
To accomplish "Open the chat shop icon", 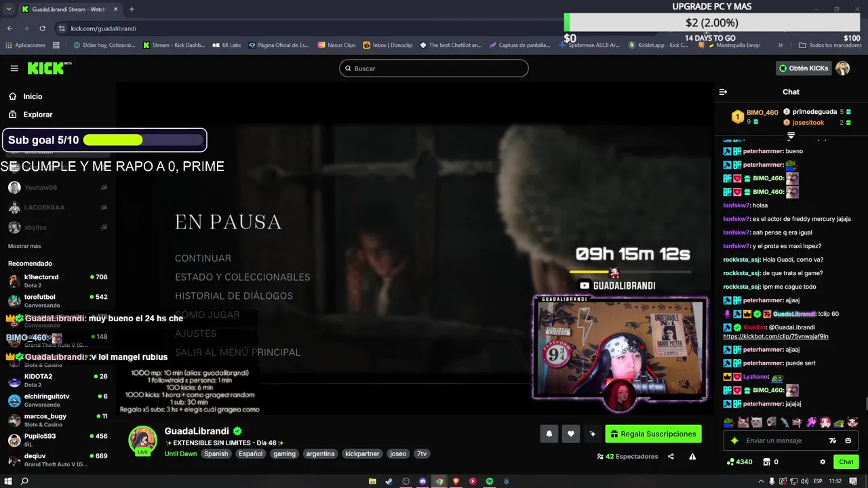I will pyautogui.click(x=767, y=462).
